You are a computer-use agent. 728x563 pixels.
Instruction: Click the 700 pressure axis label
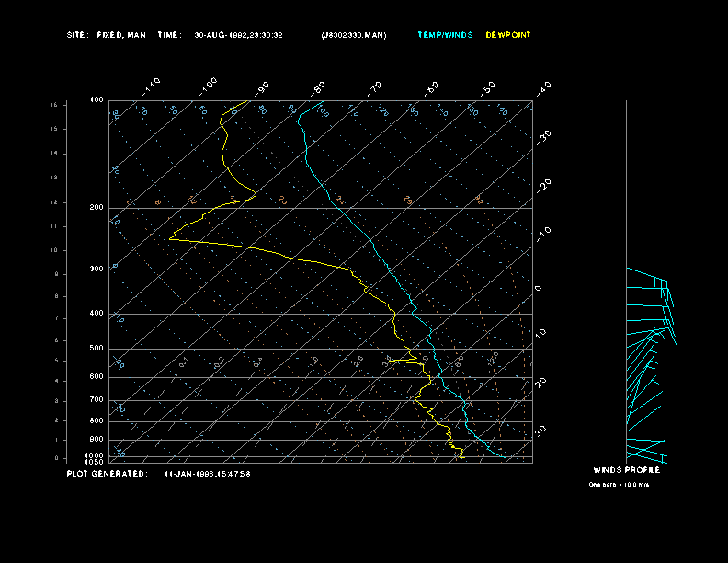tap(97, 400)
